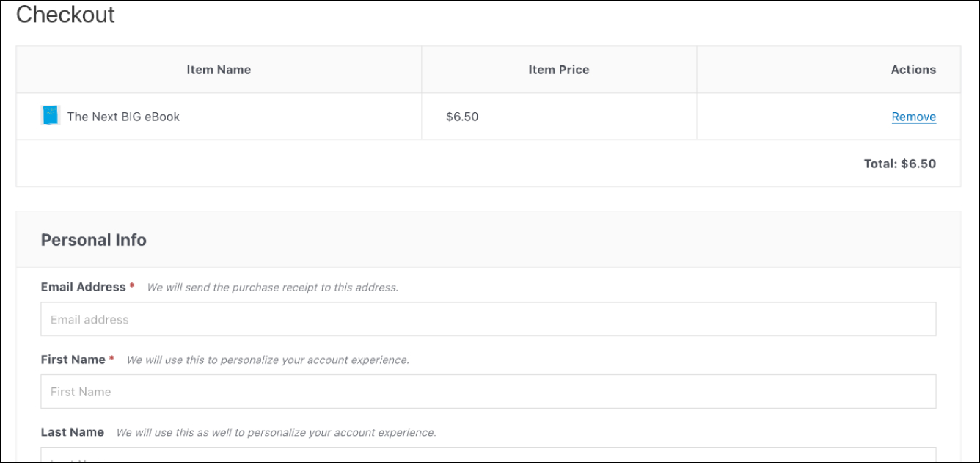
Task: Click 'We will use this to personalize' hint
Action: coord(268,360)
